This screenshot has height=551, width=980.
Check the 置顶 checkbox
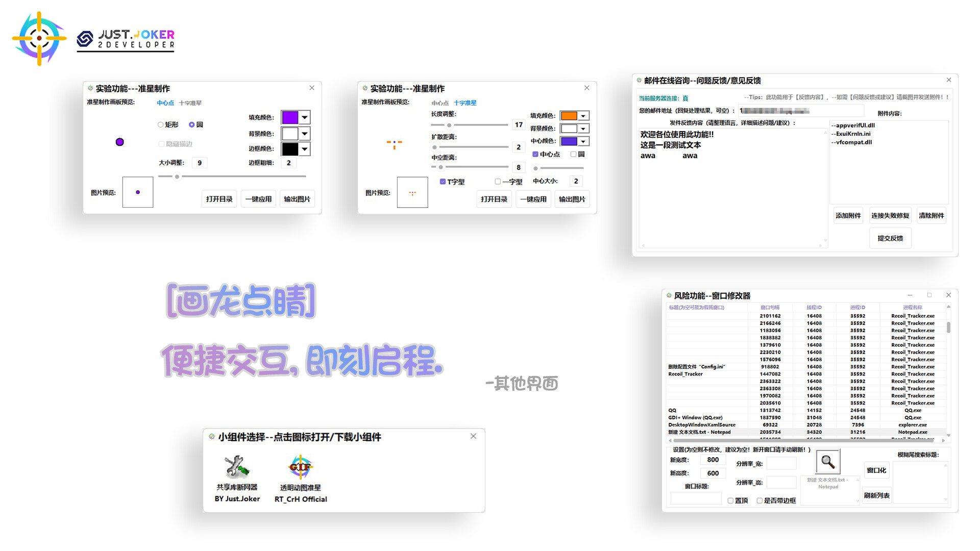[731, 500]
